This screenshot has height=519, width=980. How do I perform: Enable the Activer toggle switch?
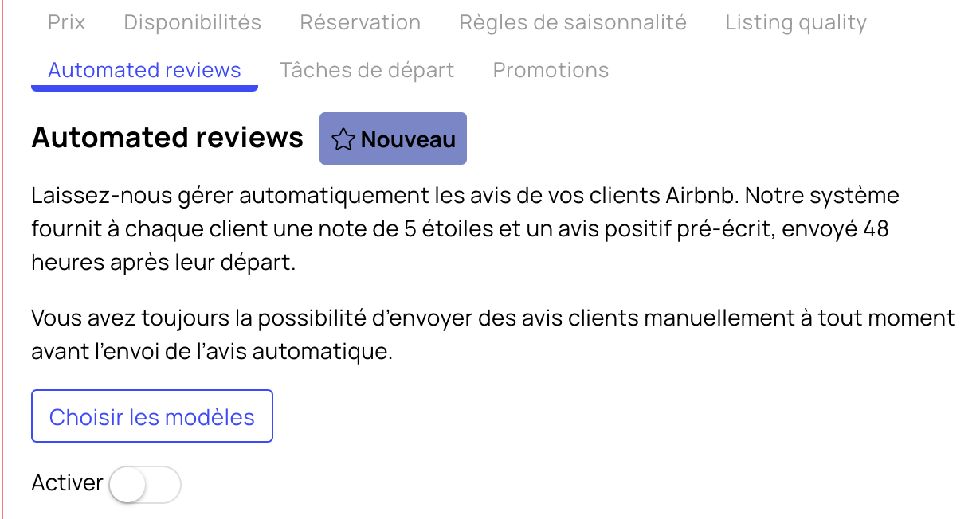(145, 484)
